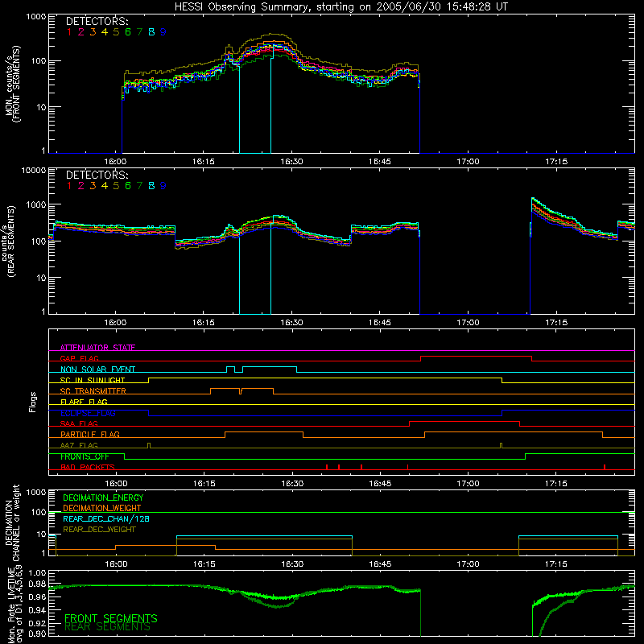The height and width of the screenshot is (644, 644).
Task: Pick magenta detector 2 in rear segments legend
Action: click(81, 186)
